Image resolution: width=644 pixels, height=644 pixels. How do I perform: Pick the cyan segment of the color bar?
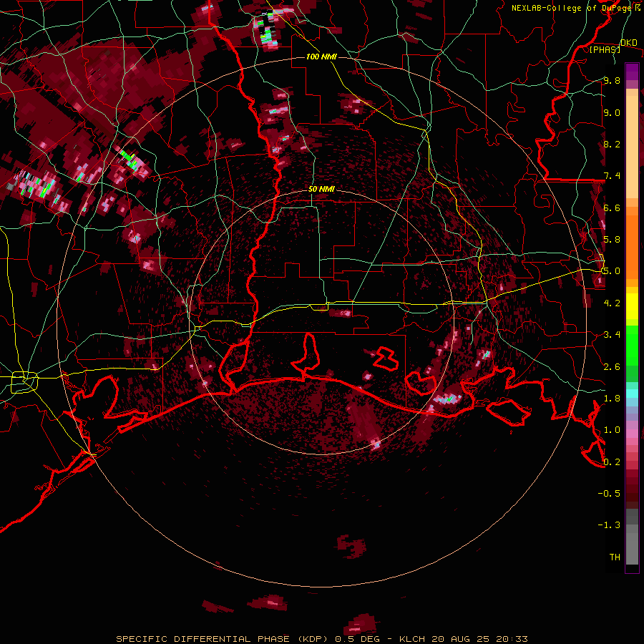pos(632,394)
